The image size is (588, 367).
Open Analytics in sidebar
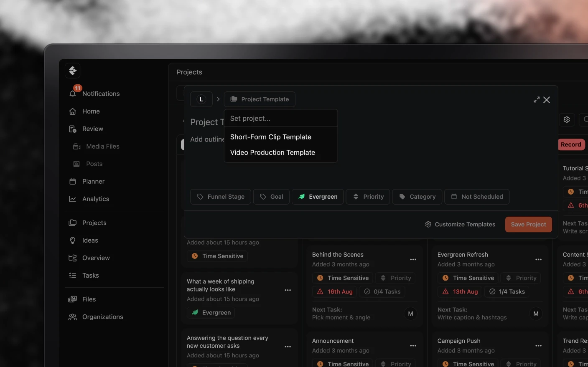tap(95, 199)
